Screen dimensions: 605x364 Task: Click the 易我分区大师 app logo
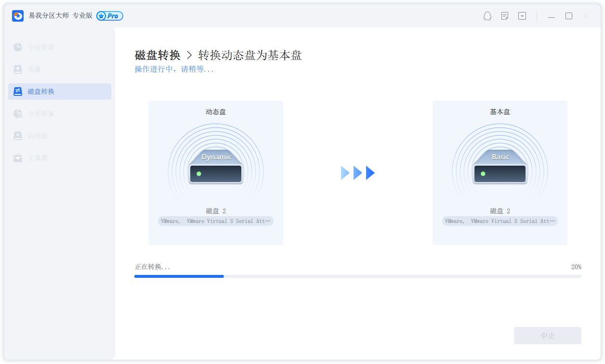tap(18, 16)
